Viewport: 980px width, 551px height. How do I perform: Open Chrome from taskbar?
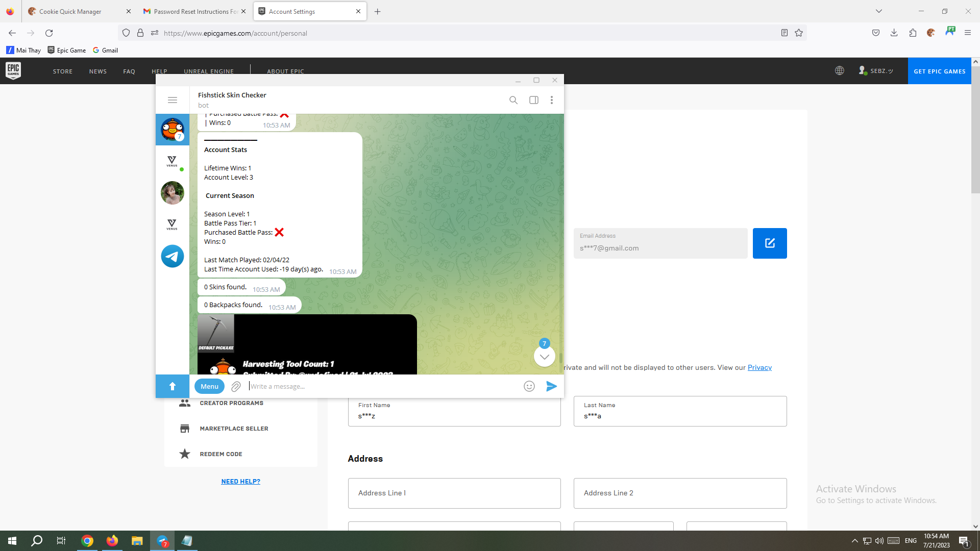(x=87, y=541)
